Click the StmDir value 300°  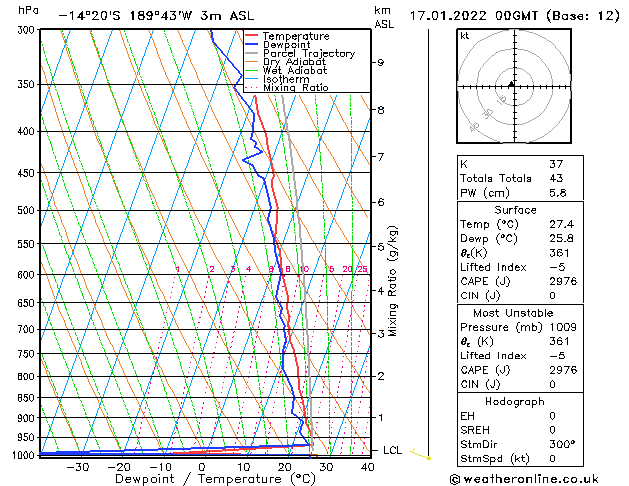click(x=562, y=444)
